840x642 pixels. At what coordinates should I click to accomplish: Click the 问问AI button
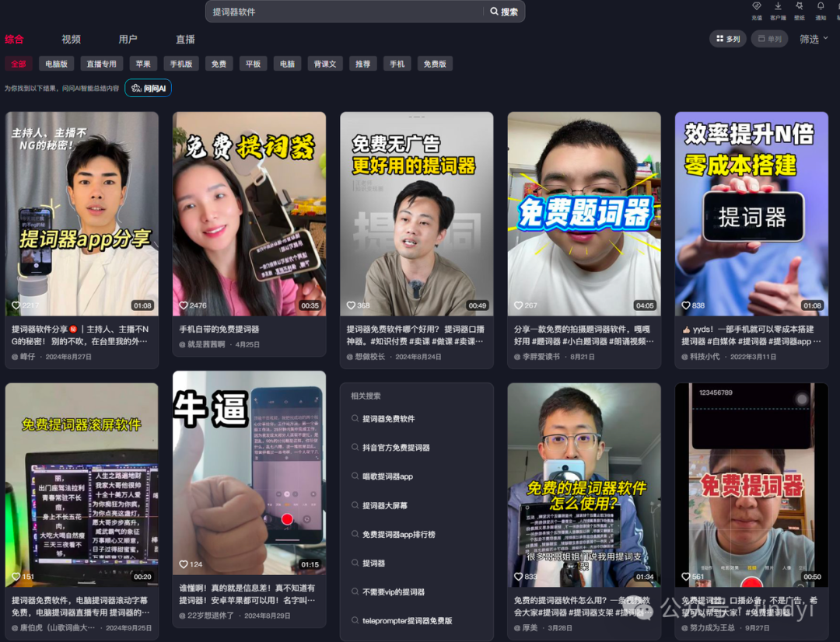click(x=149, y=89)
